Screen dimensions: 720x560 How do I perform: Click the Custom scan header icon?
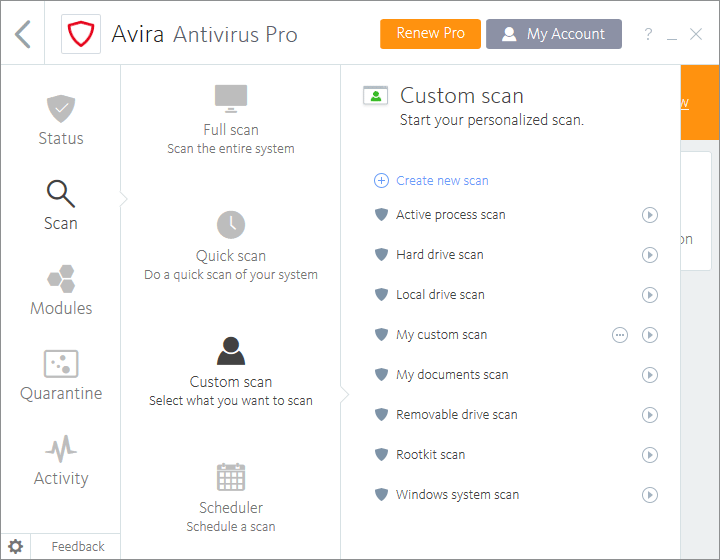pos(376,95)
